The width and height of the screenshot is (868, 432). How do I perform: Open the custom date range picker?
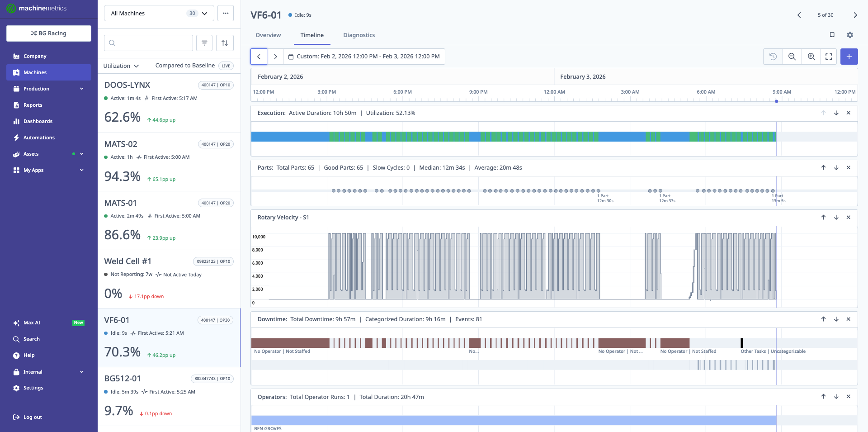click(x=364, y=57)
